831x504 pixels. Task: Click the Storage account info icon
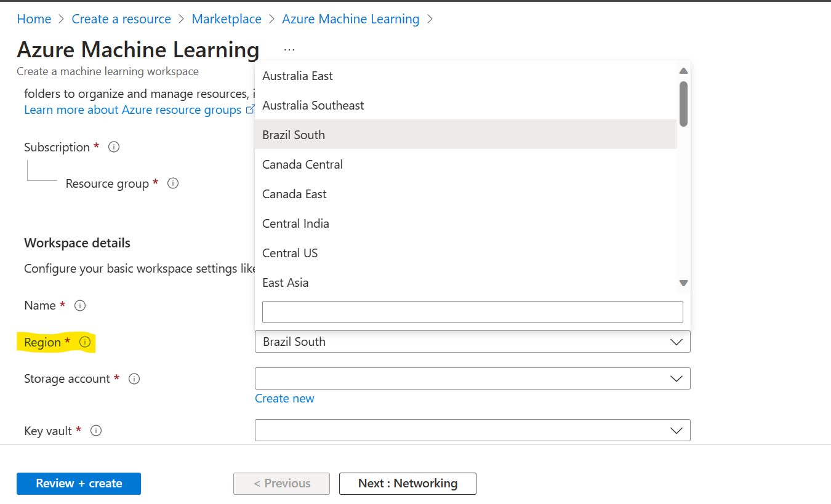click(134, 379)
